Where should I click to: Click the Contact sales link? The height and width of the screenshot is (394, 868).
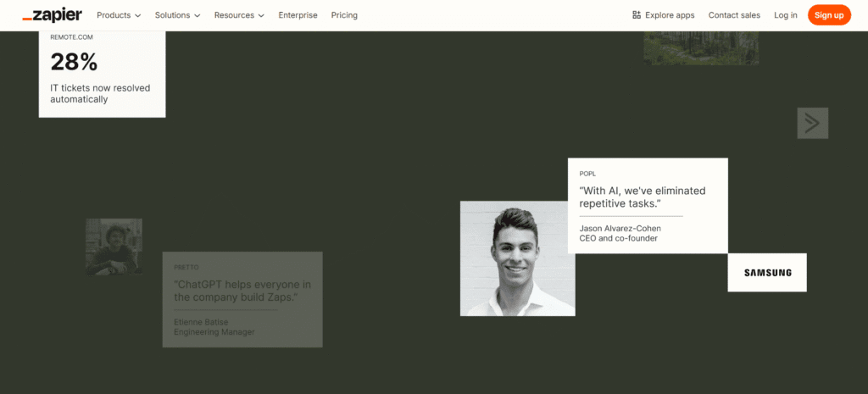734,15
